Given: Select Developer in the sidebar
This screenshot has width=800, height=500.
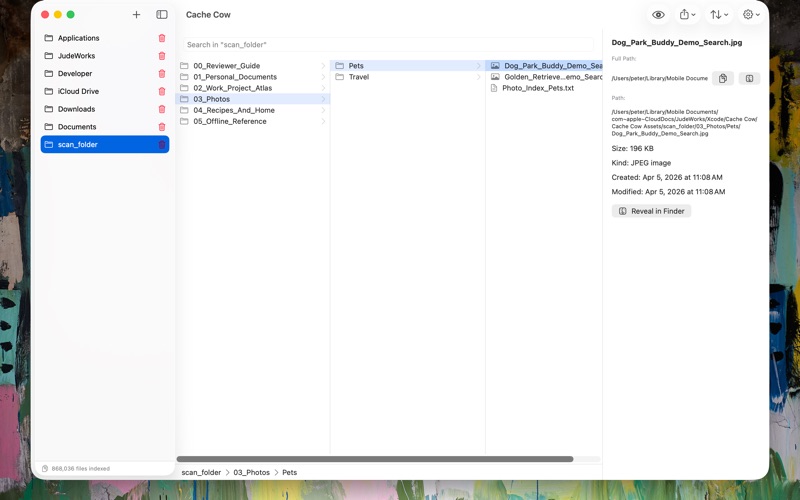Looking at the screenshot, I should point(105,73).
